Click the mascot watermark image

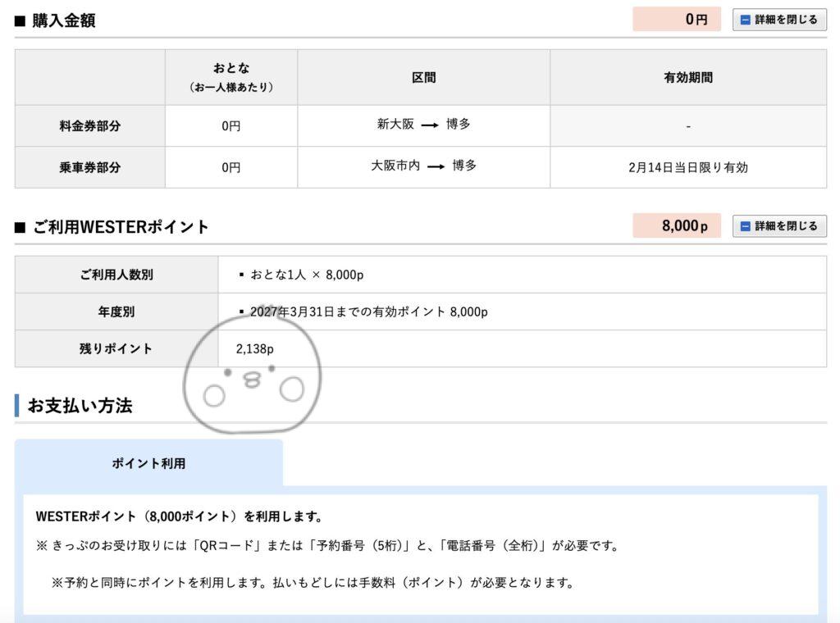pos(253,375)
